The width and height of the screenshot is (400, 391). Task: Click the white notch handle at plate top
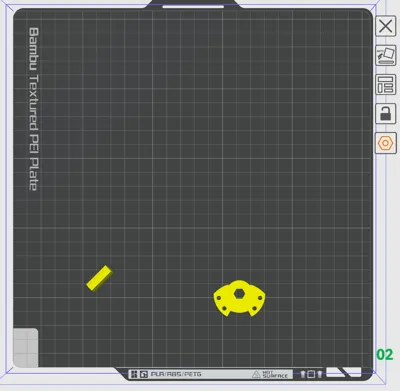point(193,6)
